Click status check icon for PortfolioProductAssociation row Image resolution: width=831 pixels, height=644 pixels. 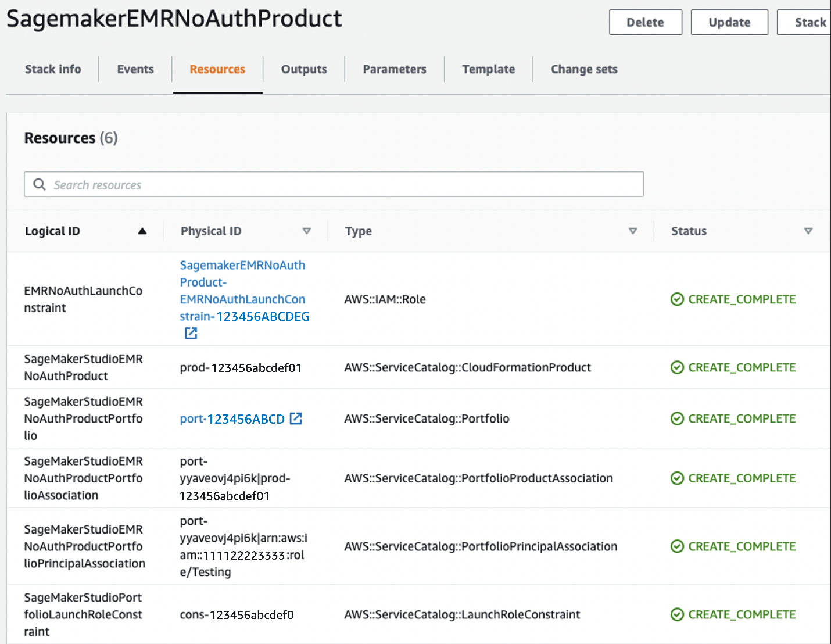[x=677, y=478]
